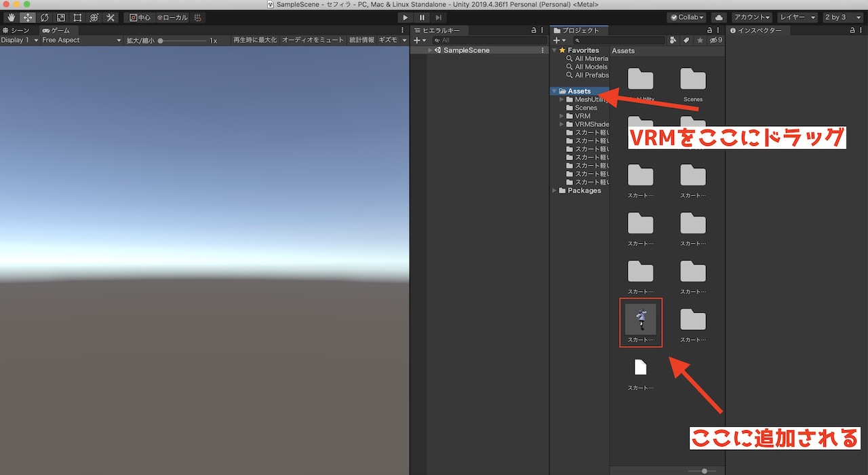Open the レイヤー dropdown

(799, 17)
